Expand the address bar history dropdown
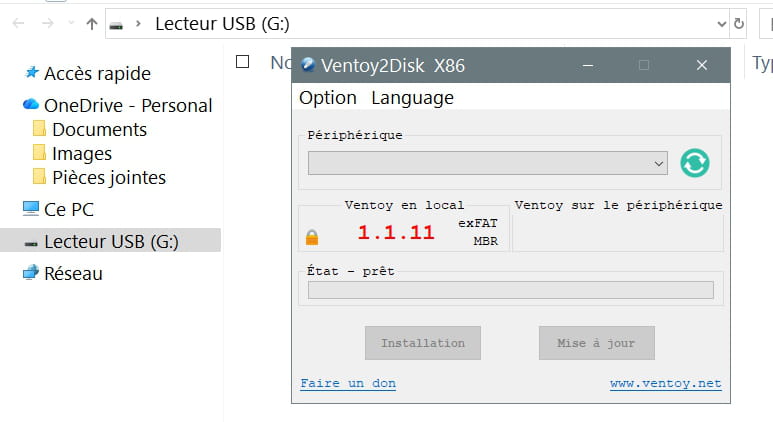 click(x=722, y=24)
